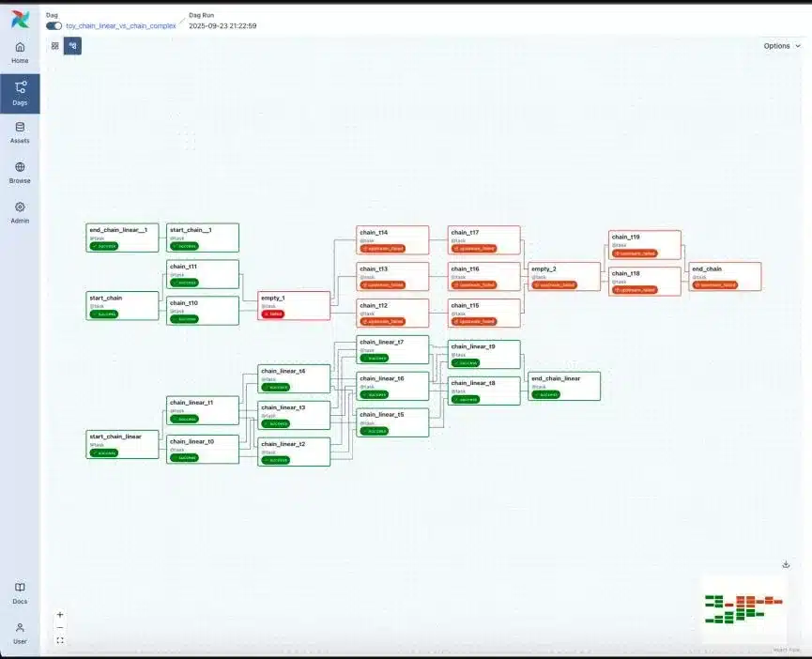This screenshot has height=659, width=812.
Task: Click upstream_failed badge on end_chain
Action: [x=715, y=284]
